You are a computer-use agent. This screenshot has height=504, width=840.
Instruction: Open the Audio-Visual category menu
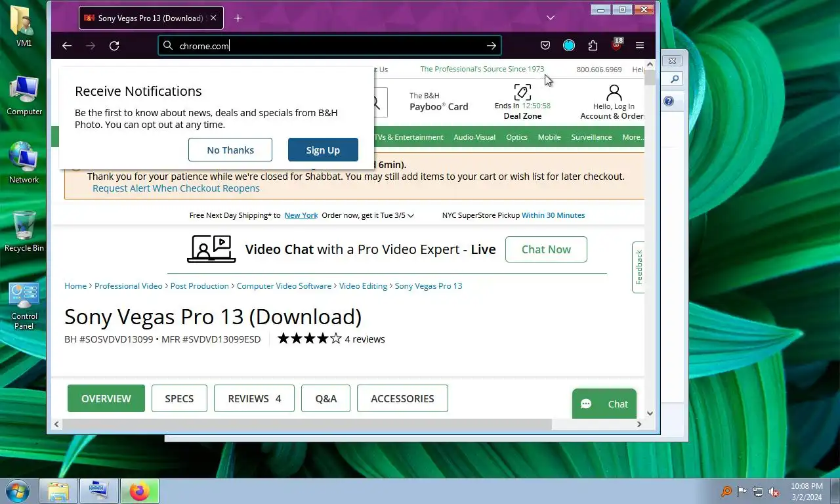point(474,137)
